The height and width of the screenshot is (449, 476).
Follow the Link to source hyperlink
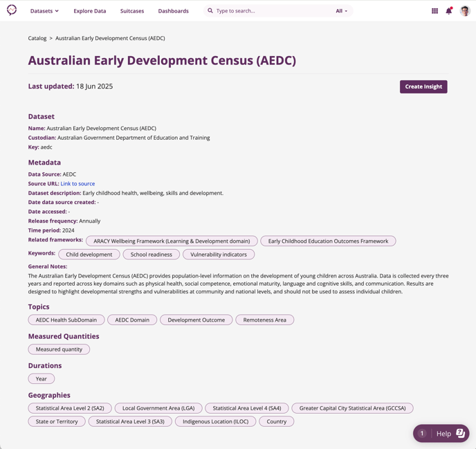point(77,183)
